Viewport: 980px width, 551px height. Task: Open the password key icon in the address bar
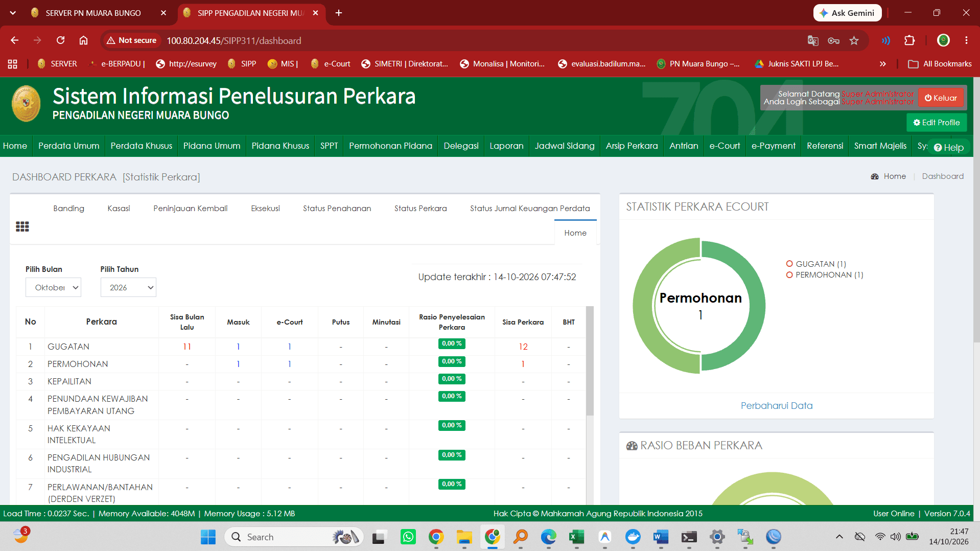pyautogui.click(x=833, y=40)
